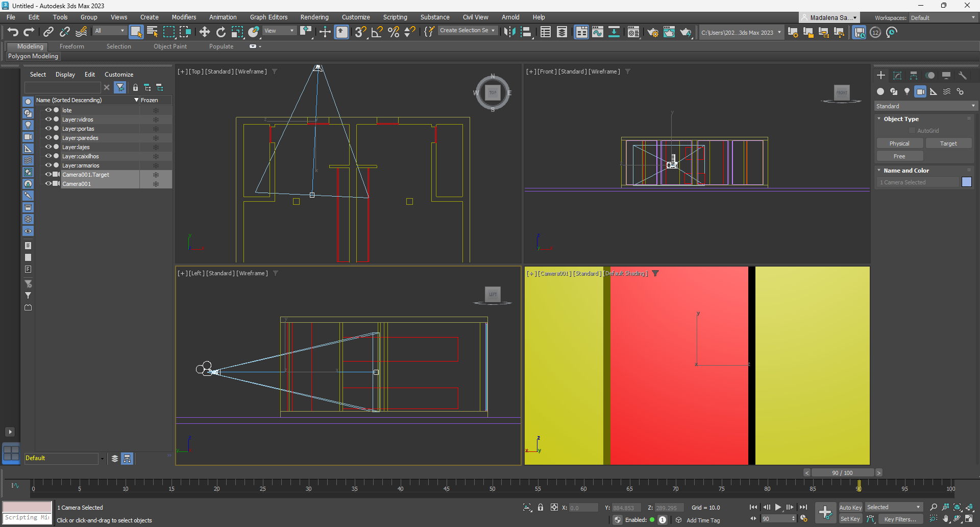Screen dimensions: 980x527
Task: Select the Rotate tool
Action: pos(221,32)
